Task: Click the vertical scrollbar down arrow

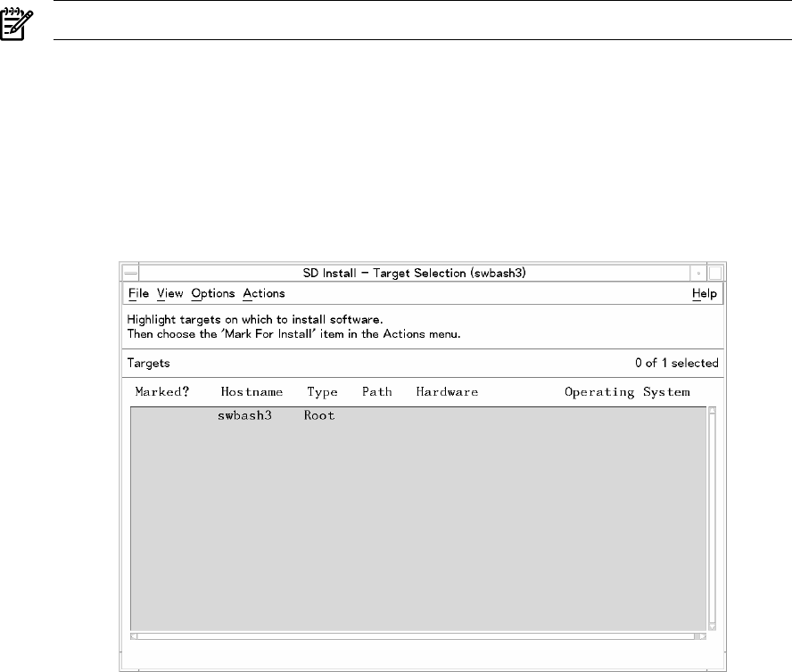Action: click(x=713, y=627)
